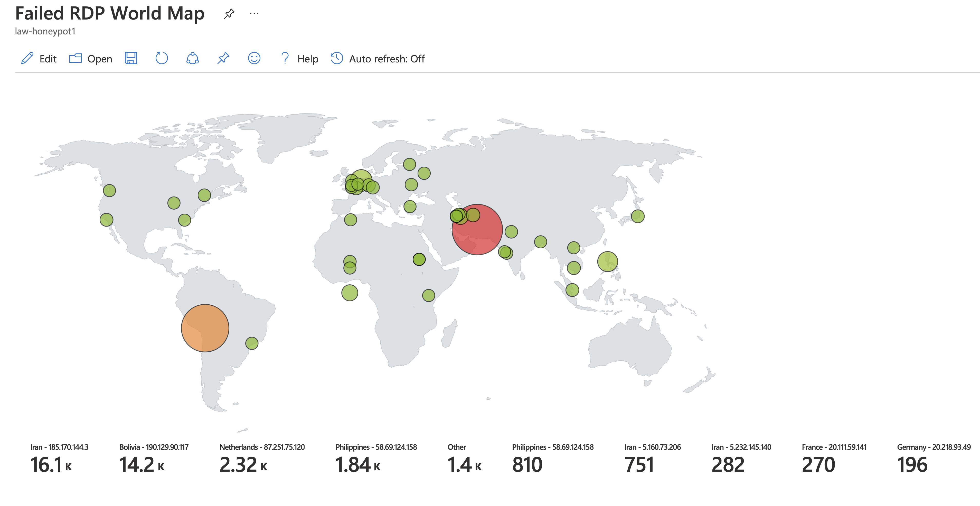Save the workbook using the disk icon
This screenshot has width=980, height=506.
130,58
